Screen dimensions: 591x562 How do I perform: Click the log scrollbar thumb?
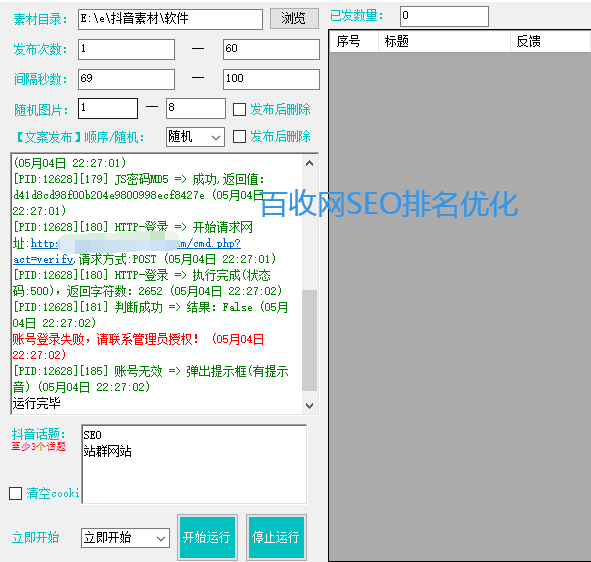coord(309,340)
